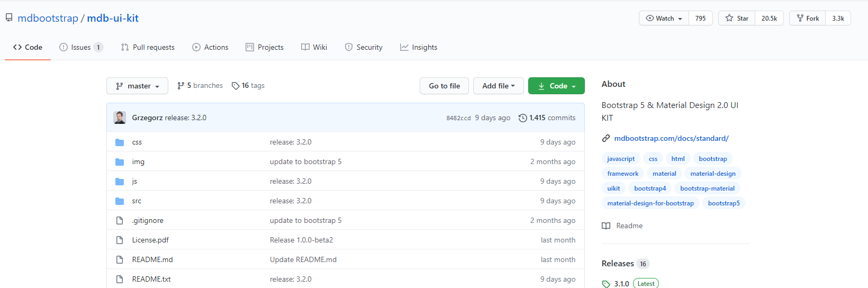Viewport: 868px width, 288px height.
Task: Click the uikit topic tag
Action: 613,188
